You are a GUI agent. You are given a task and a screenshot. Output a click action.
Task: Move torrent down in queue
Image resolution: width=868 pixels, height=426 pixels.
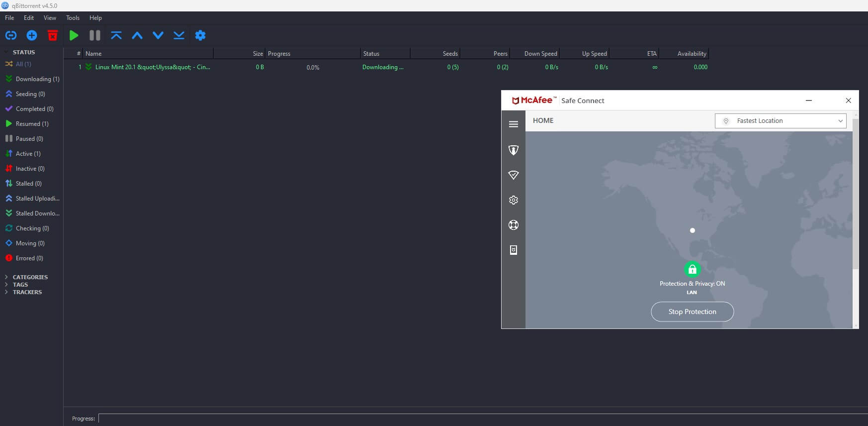[158, 35]
